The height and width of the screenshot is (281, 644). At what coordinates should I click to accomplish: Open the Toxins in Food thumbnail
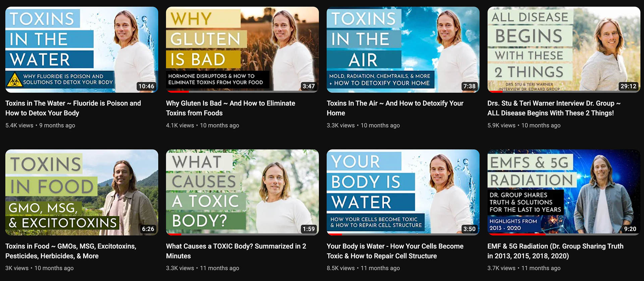point(82,192)
